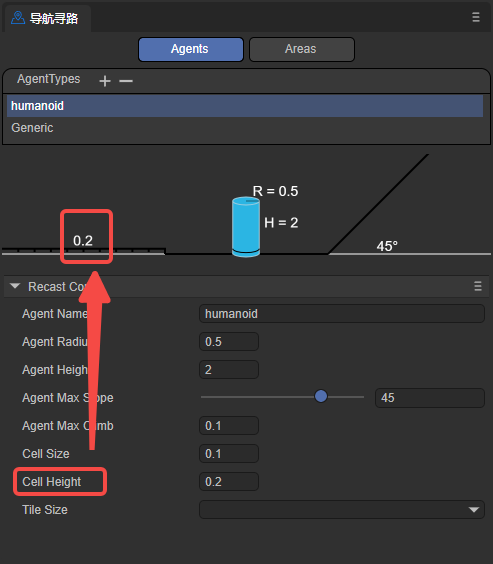Open Recast Config section options menu icon
The height and width of the screenshot is (564, 493).
(x=478, y=286)
